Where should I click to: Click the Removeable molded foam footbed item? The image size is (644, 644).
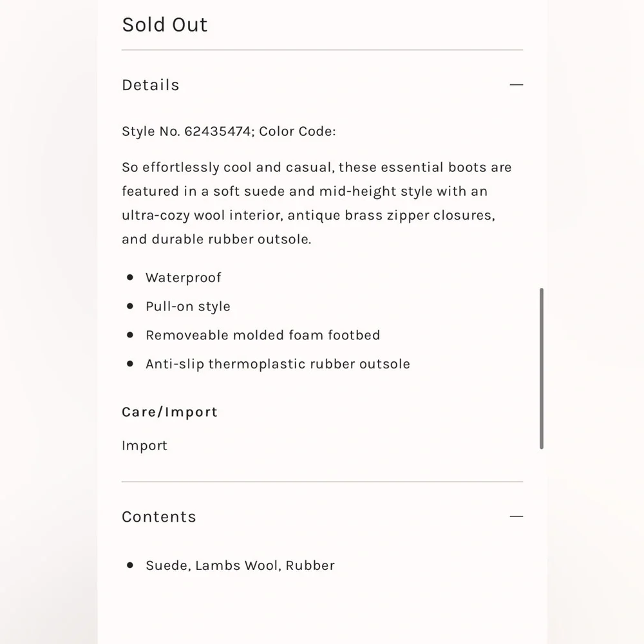pos(263,335)
